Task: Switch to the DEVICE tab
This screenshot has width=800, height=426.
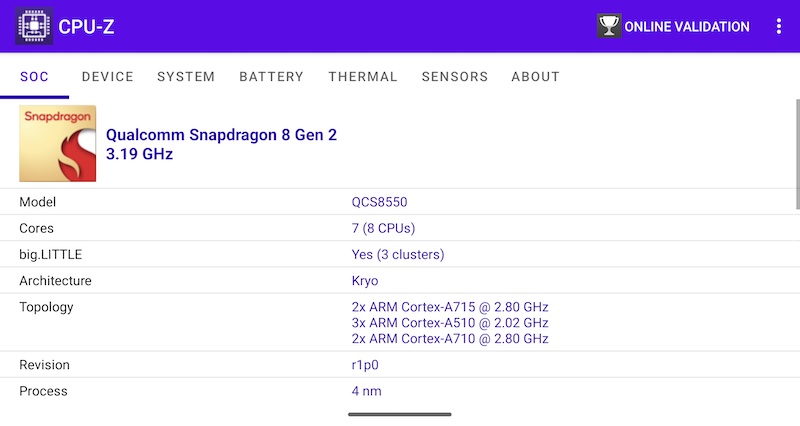Action: 108,77
